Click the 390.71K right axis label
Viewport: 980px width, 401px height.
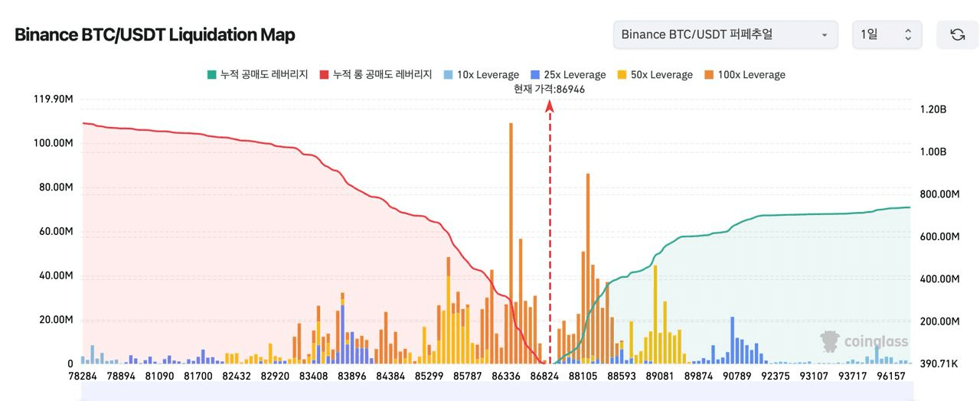(x=938, y=364)
